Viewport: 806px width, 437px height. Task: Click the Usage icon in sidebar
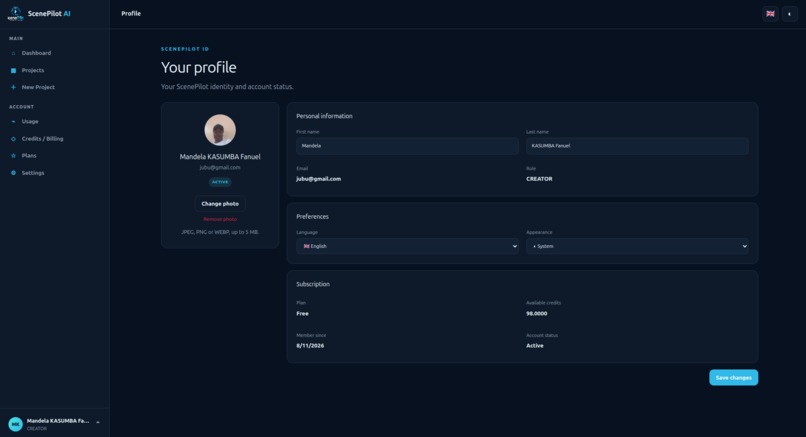(13, 122)
